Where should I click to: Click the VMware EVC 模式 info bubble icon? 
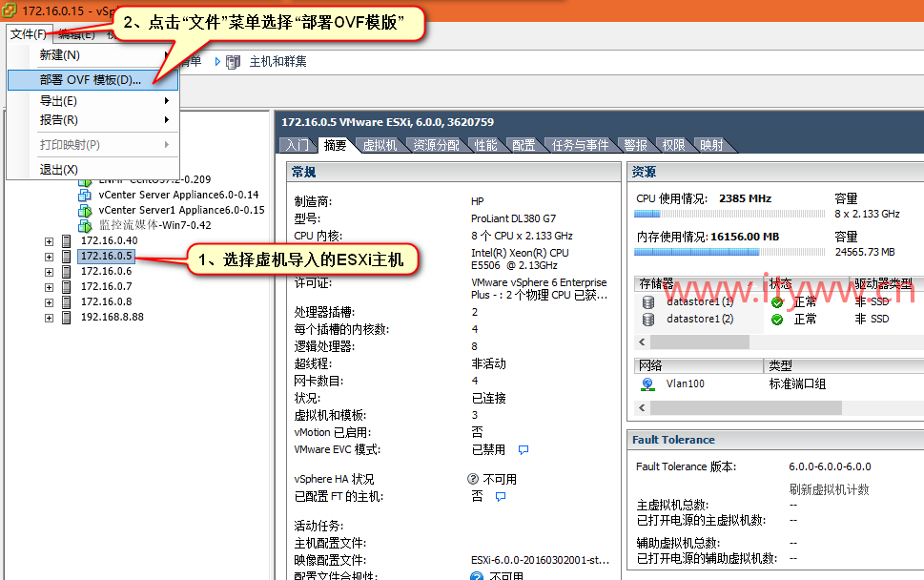(x=524, y=449)
